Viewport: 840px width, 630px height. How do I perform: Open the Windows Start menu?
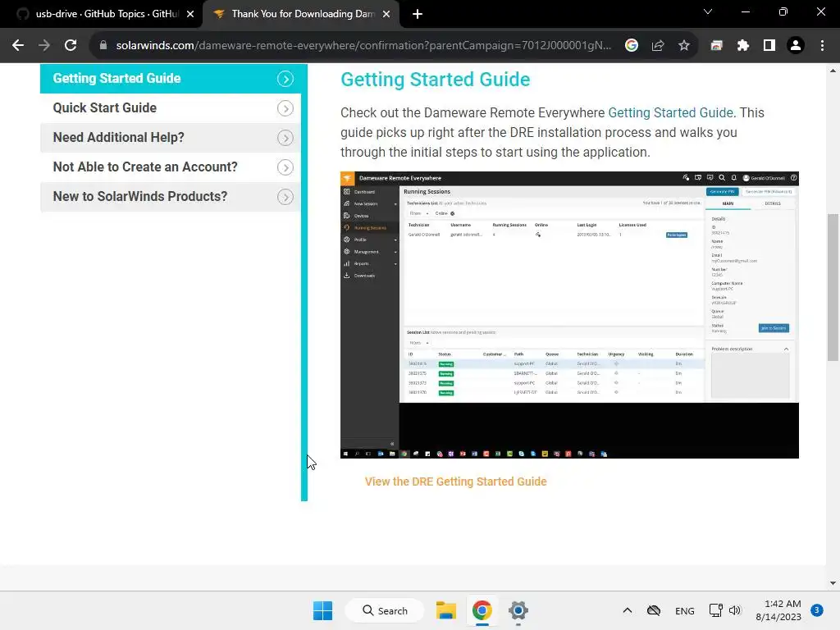(322, 610)
